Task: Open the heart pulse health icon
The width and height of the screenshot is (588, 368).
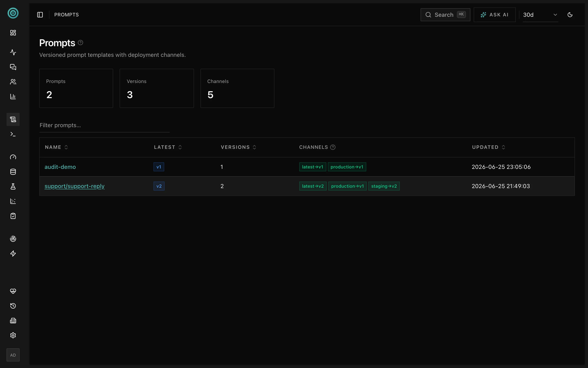Action: [x=13, y=291]
